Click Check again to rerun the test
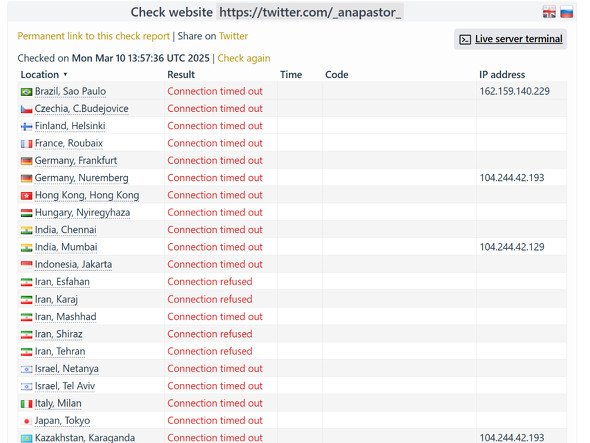This screenshot has height=443, width=590. pyautogui.click(x=244, y=58)
